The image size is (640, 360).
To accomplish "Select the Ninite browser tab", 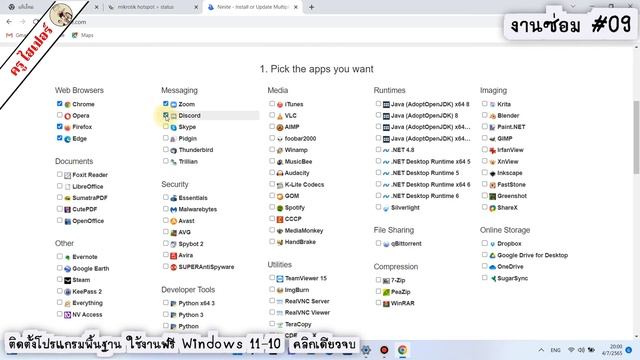I will pos(252,7).
